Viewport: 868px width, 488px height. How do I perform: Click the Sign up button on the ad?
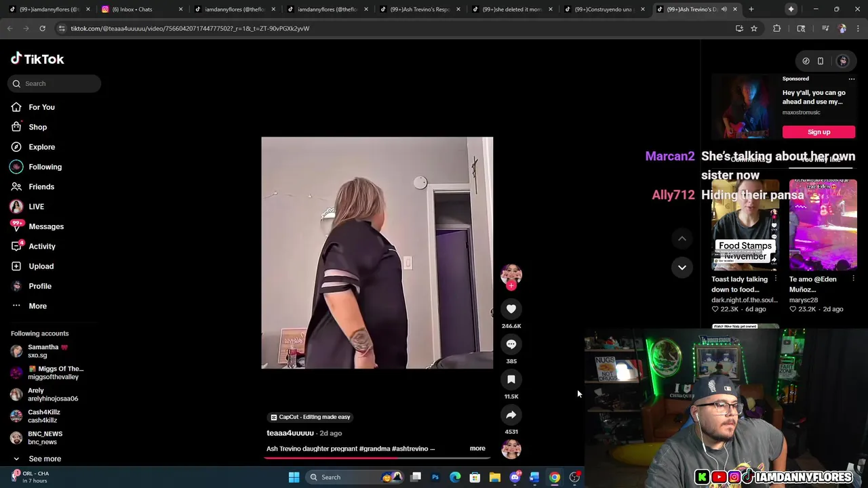click(818, 132)
